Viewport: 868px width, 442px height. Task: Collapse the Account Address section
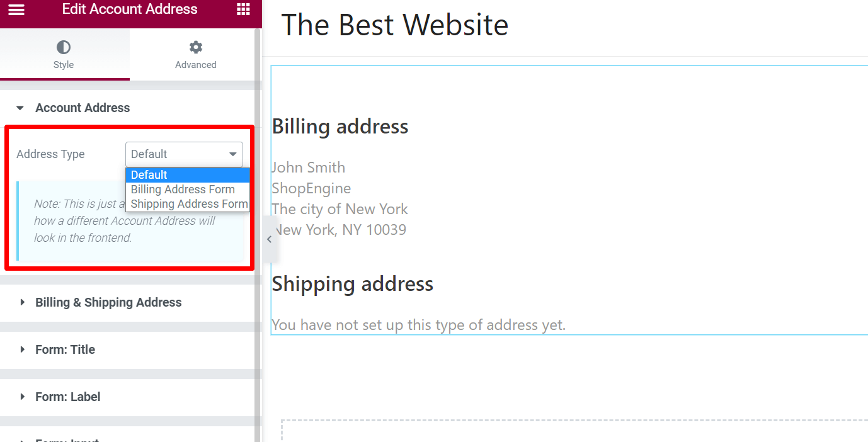coord(83,108)
